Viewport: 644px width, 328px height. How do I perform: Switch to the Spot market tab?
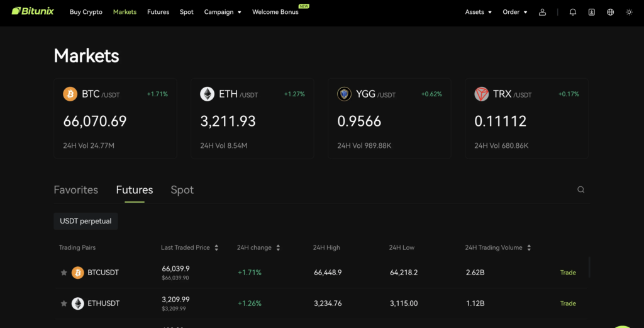coord(182,190)
